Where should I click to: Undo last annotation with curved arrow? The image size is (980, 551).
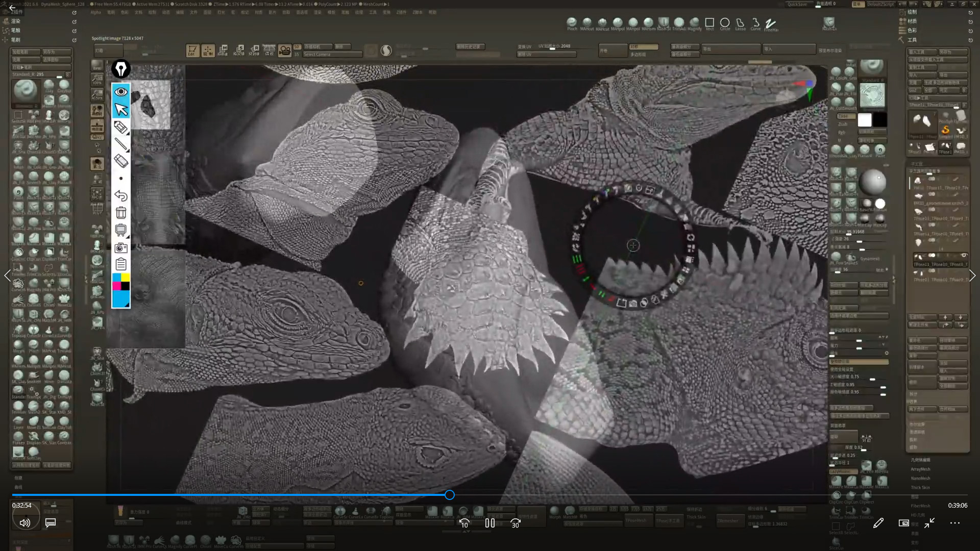pyautogui.click(x=121, y=196)
